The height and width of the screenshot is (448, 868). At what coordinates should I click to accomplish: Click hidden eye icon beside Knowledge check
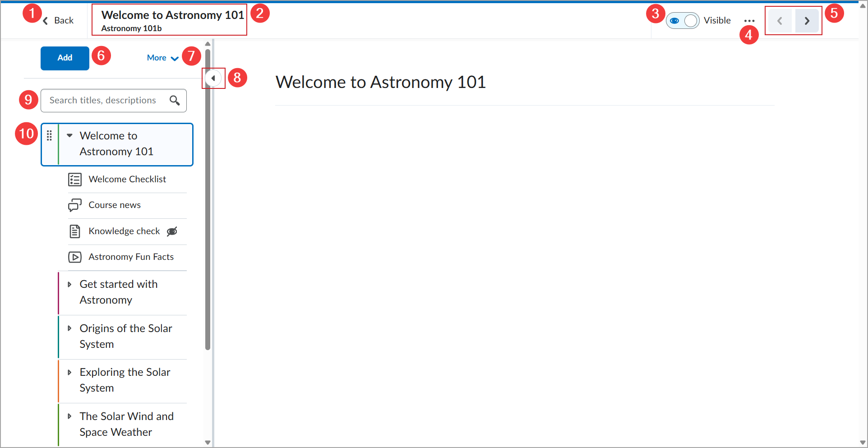(172, 231)
